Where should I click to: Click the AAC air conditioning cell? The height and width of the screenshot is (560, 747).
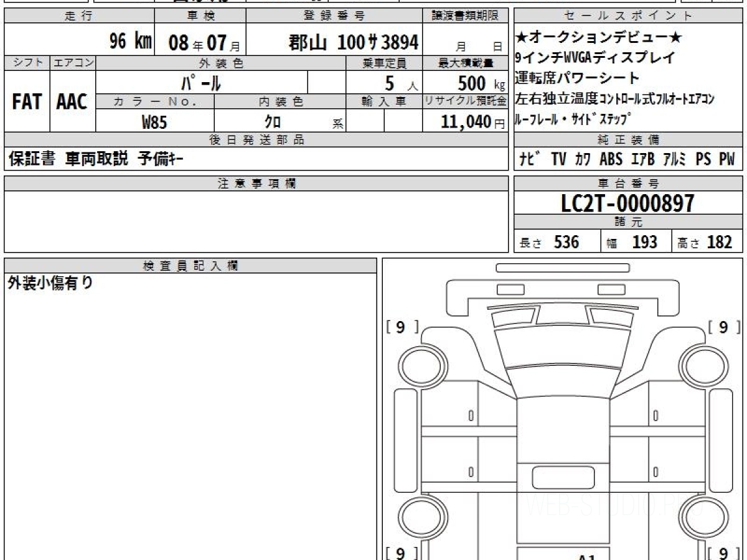point(72,101)
